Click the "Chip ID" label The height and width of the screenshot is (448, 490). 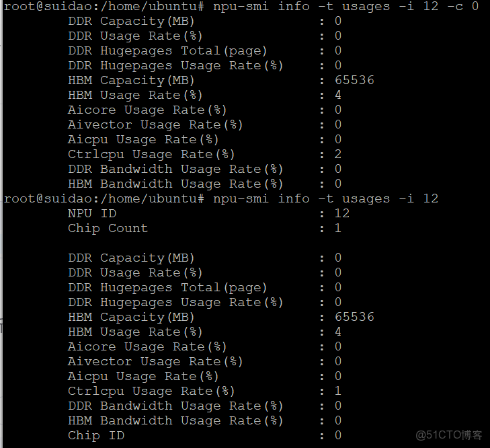(x=96, y=435)
